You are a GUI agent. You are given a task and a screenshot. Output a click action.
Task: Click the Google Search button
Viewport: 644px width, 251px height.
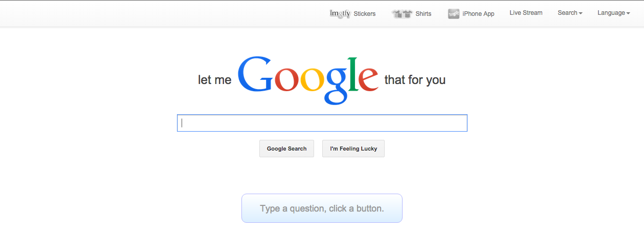[x=286, y=149]
